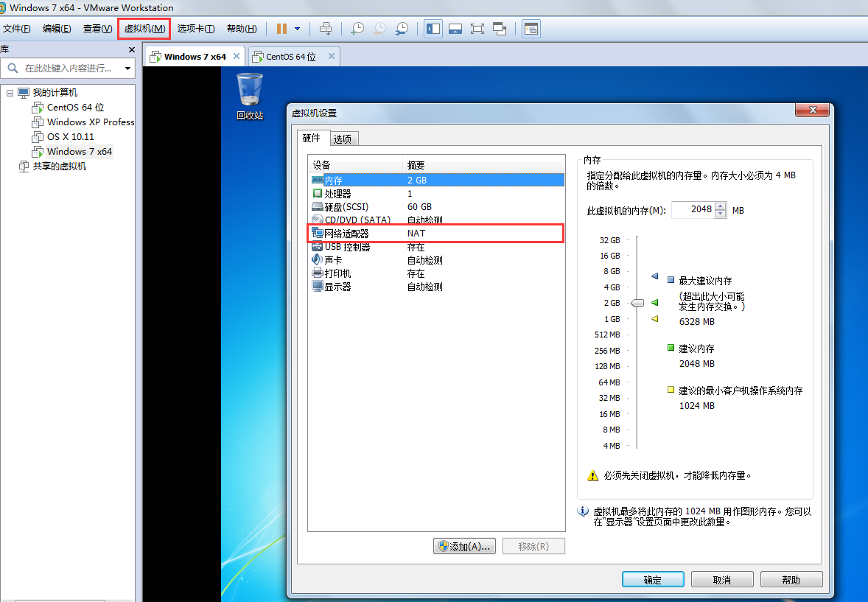Take a snapshot of this virtual machine
Image resolution: width=868 pixels, height=602 pixels.
click(357, 29)
